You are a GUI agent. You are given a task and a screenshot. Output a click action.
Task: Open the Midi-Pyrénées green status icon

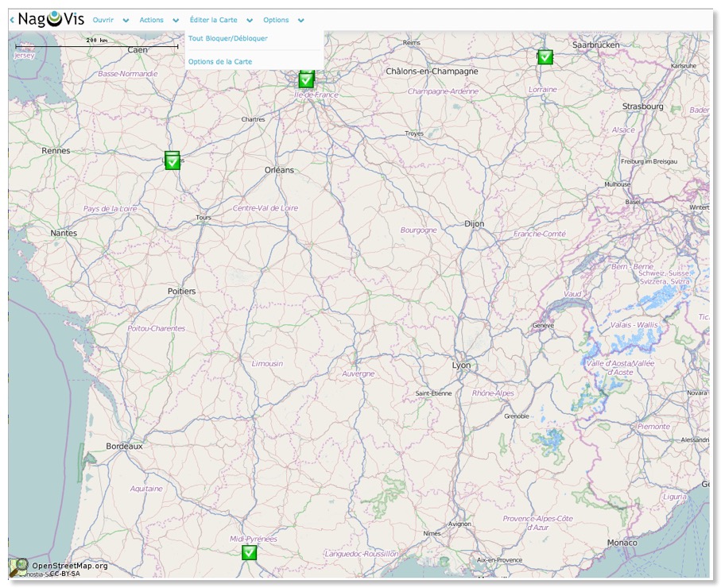coord(250,551)
